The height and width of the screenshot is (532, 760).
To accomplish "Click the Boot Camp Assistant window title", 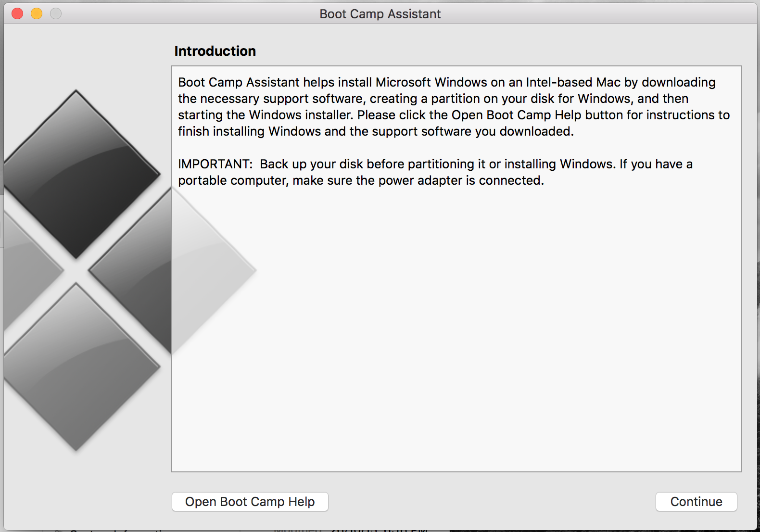I will pyautogui.click(x=380, y=14).
